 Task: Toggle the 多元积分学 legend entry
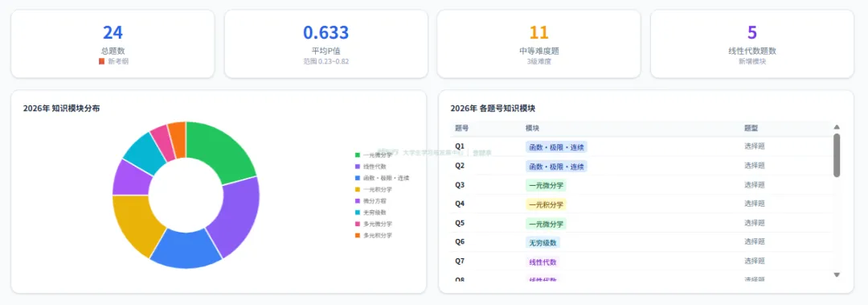tap(374, 236)
